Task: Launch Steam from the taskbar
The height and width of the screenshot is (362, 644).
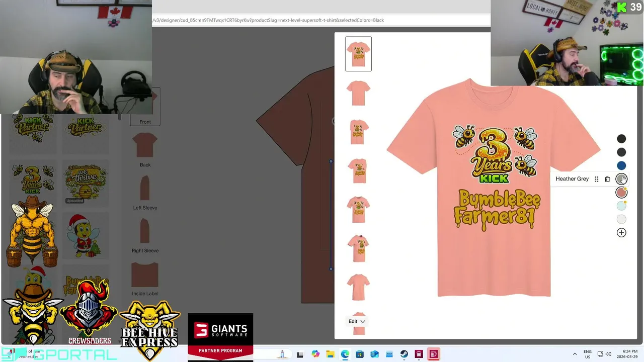Action: click(x=404, y=354)
